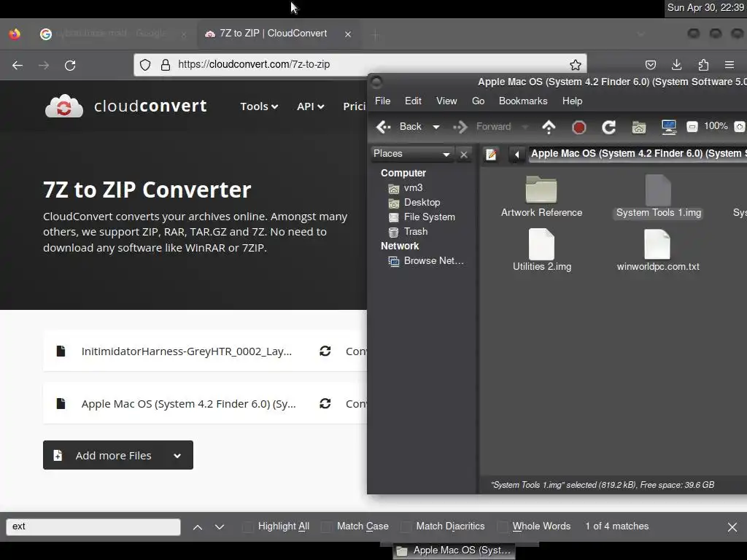Open Firefox downloads panel
Image resolution: width=747 pixels, height=560 pixels.
676,65
